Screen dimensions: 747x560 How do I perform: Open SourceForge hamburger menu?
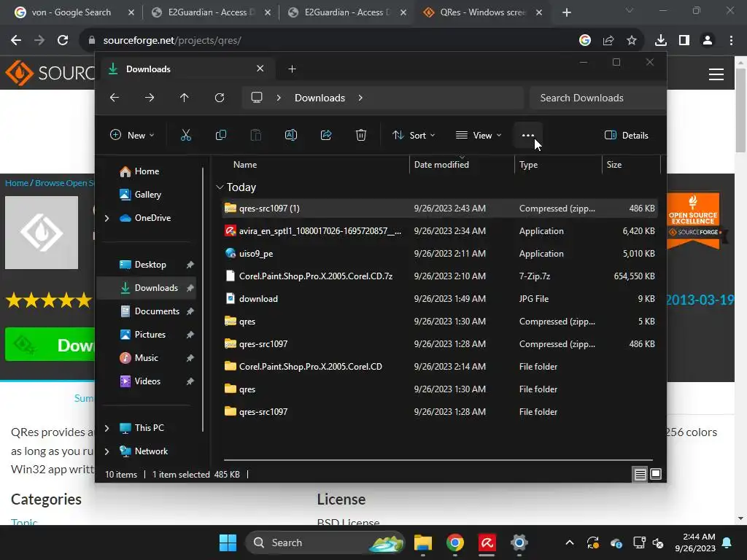pos(716,74)
